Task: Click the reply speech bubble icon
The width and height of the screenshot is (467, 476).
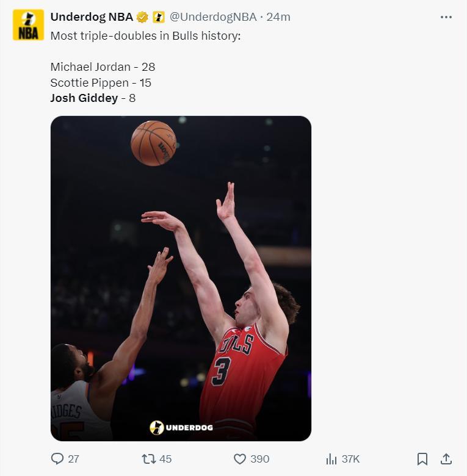Action: pyautogui.click(x=57, y=458)
